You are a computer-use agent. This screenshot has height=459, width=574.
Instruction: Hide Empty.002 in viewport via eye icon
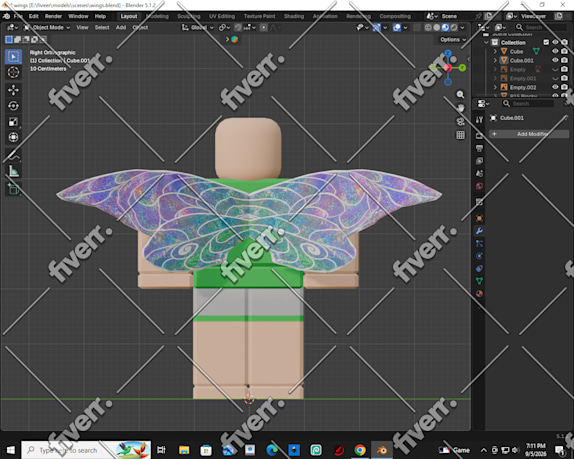point(555,87)
